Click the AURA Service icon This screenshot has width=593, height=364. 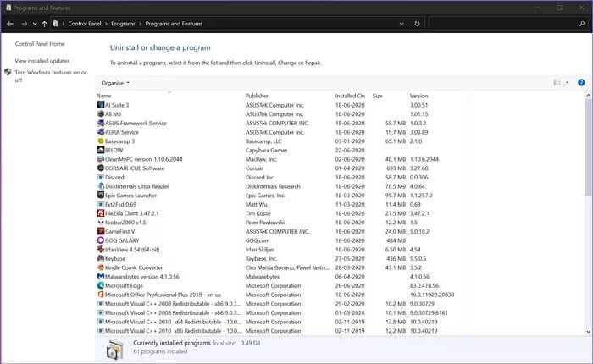tap(100, 132)
